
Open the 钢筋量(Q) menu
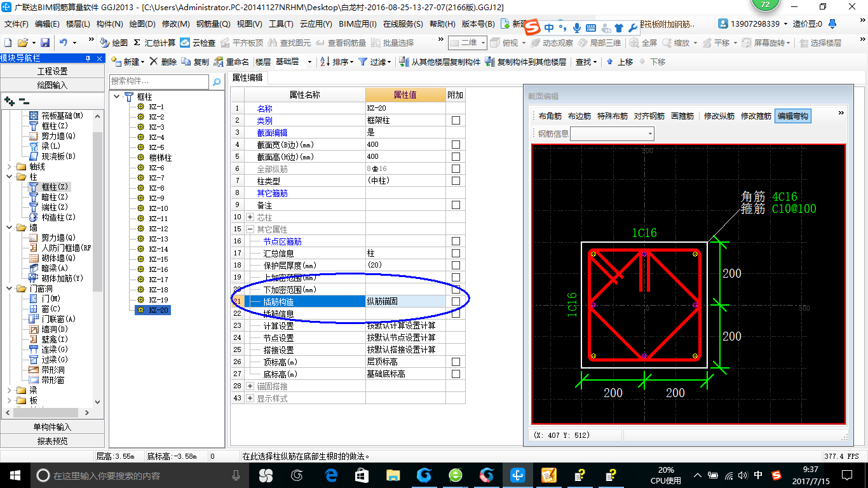point(213,24)
